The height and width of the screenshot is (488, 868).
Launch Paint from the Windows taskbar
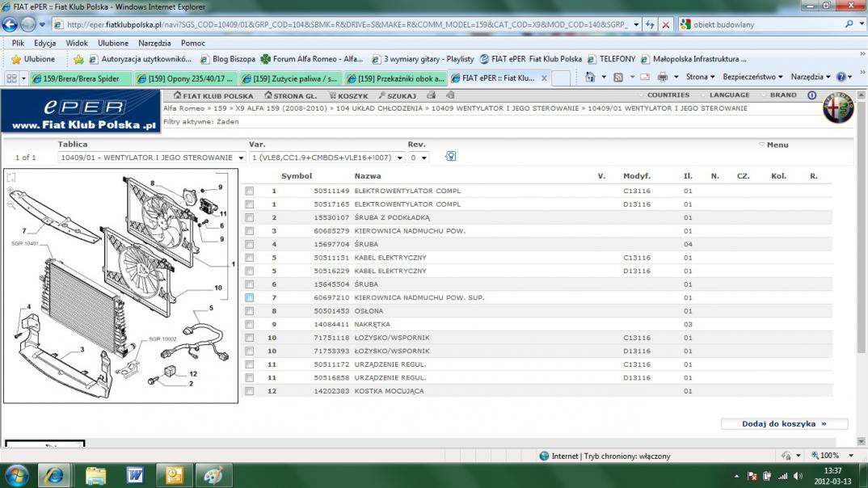[x=214, y=474]
